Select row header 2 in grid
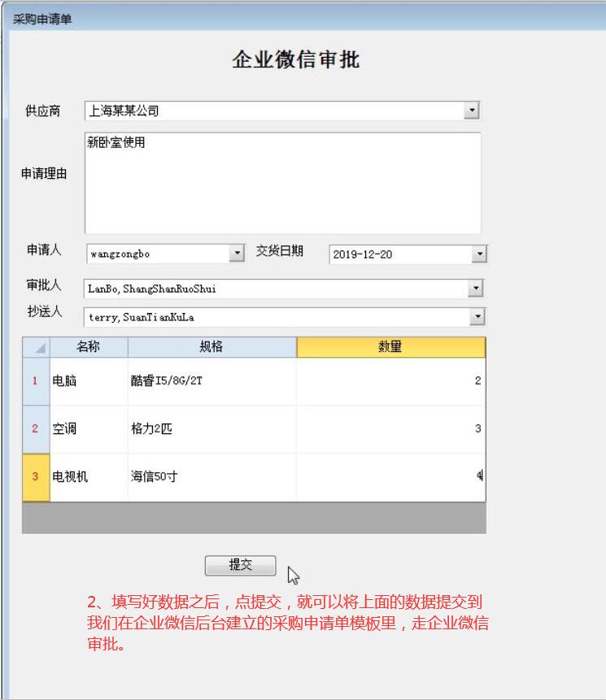Screen dimensions: 606x700 36,429
